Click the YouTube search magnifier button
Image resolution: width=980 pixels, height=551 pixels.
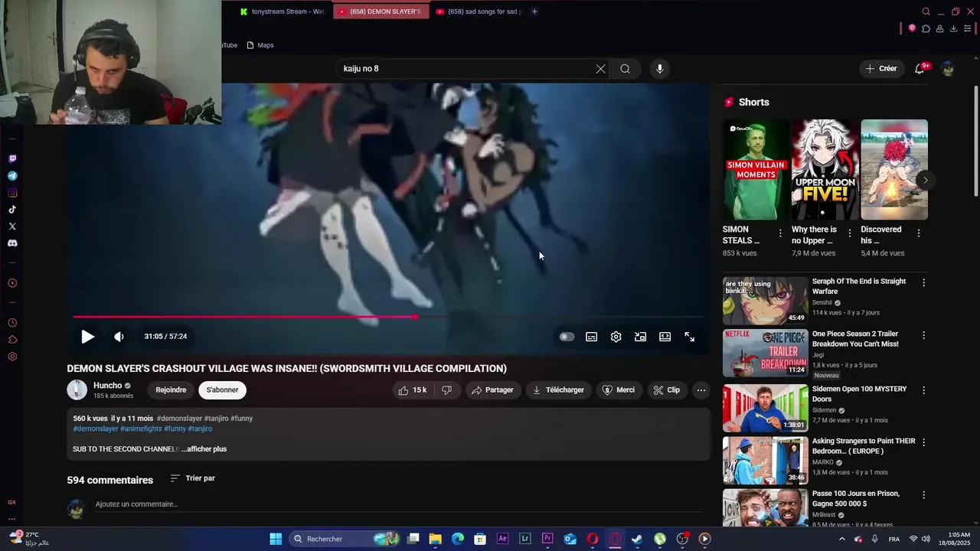[626, 69]
